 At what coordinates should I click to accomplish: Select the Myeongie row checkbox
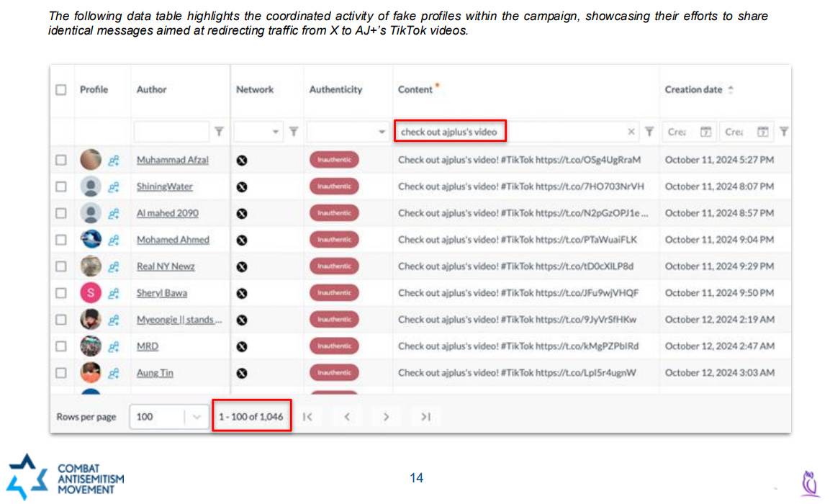coord(61,320)
